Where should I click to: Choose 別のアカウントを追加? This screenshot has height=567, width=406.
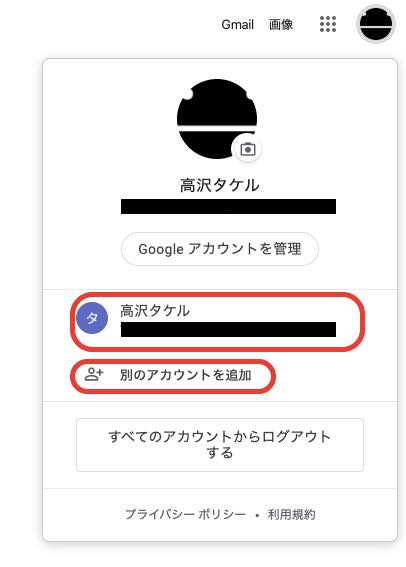point(173,376)
